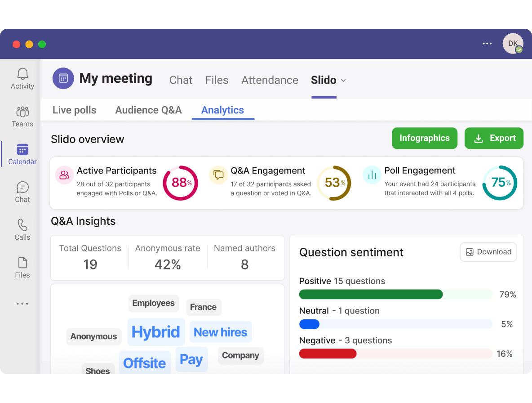Click the Question sentiment title
This screenshot has width=532, height=403.
click(351, 253)
